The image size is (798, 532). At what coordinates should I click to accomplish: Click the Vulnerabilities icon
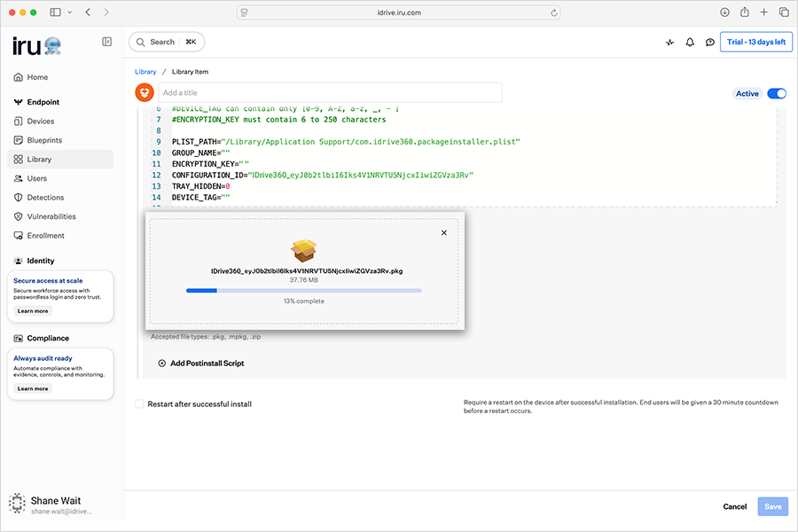[x=19, y=216]
